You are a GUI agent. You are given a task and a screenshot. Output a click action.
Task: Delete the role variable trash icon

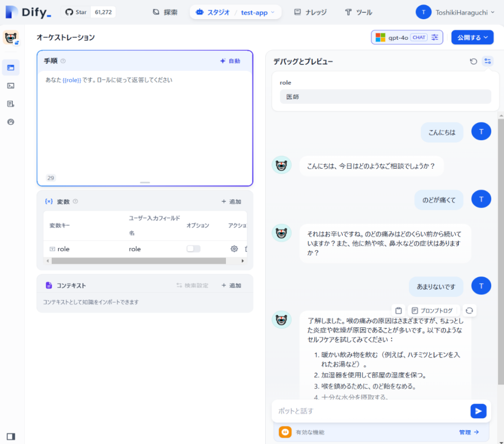pos(246,249)
